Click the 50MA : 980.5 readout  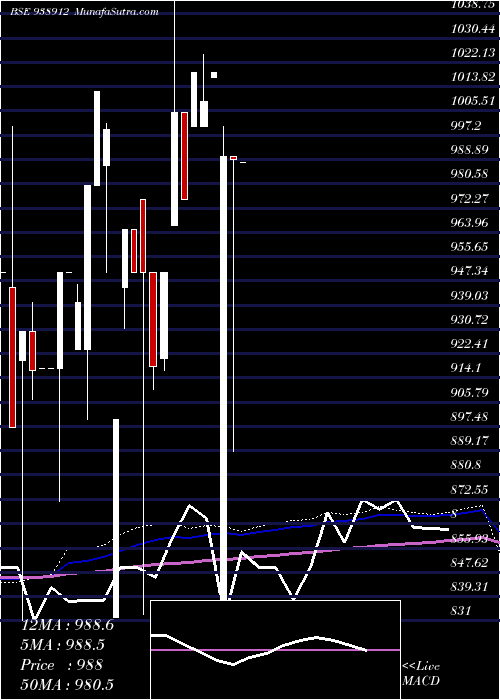pyautogui.click(x=67, y=684)
